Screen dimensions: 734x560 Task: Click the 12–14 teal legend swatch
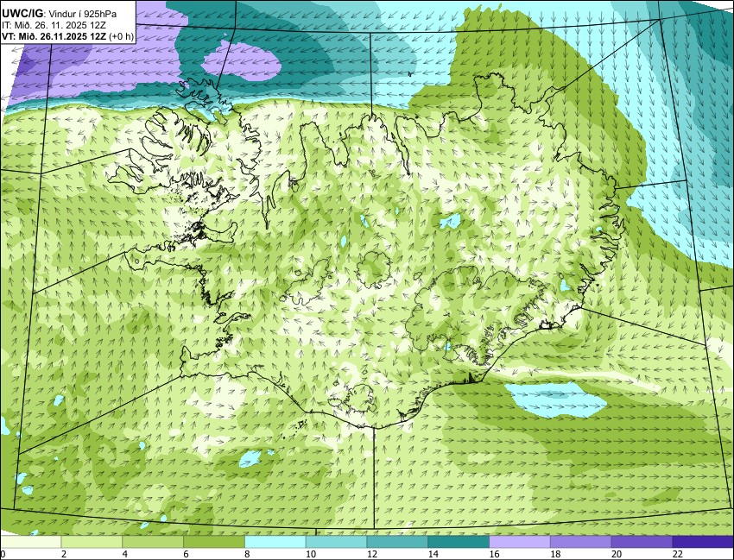point(397,542)
